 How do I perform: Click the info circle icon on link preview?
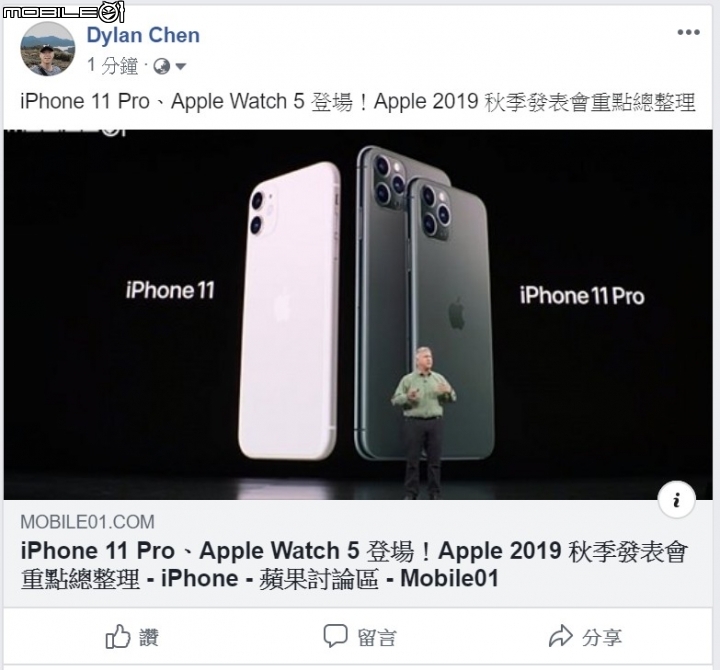click(676, 500)
